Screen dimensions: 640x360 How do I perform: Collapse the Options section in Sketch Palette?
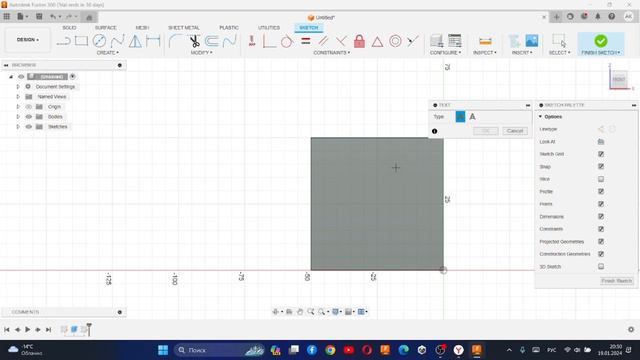[540, 117]
